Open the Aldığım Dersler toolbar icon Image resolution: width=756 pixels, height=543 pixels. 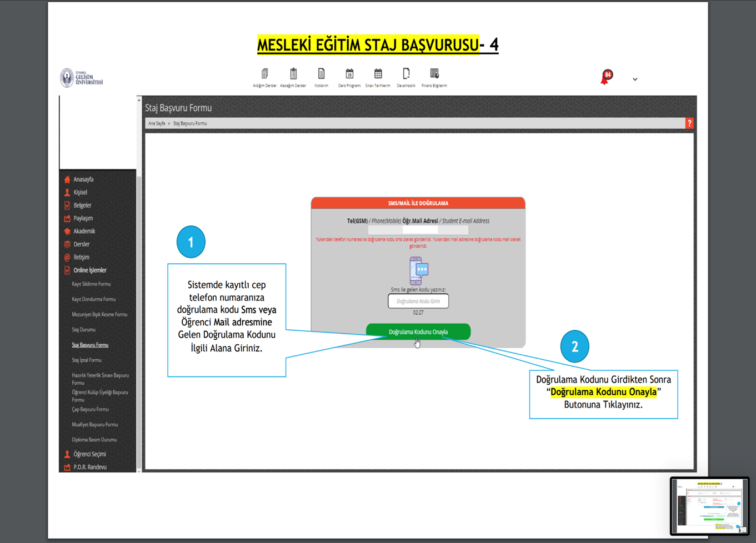click(264, 74)
